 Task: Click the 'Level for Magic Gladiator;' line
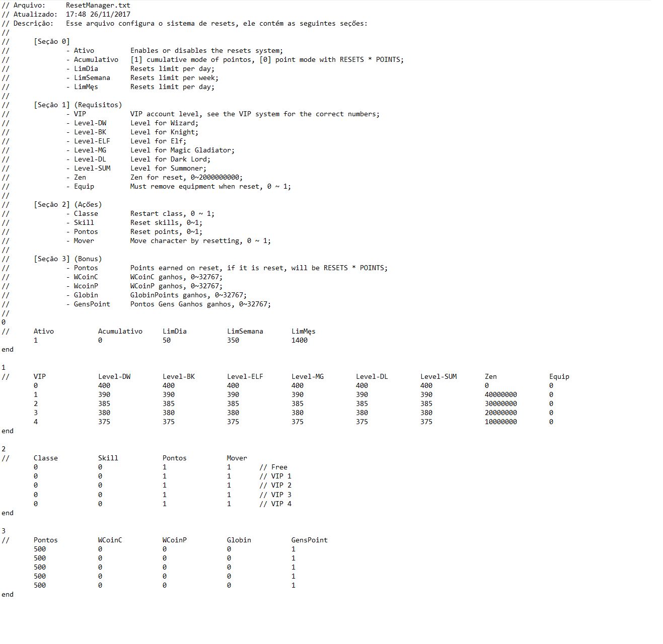(x=182, y=150)
